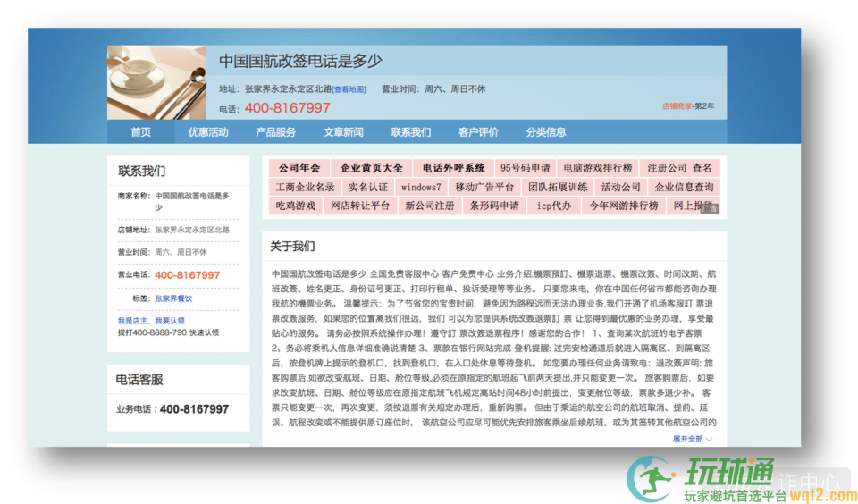Switch to 文章新闻 tab

pyautogui.click(x=343, y=132)
